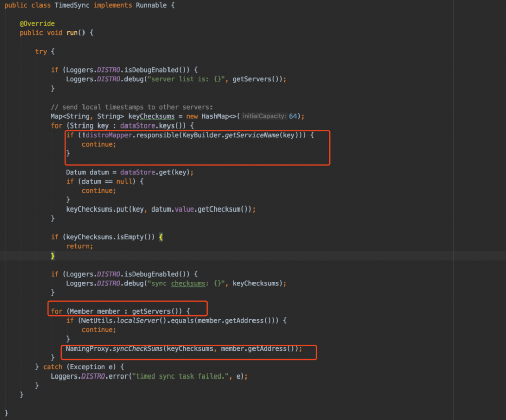This screenshot has height=420, width=506.
Task: Click NetUtils.localServer() call
Action: pos(124,321)
